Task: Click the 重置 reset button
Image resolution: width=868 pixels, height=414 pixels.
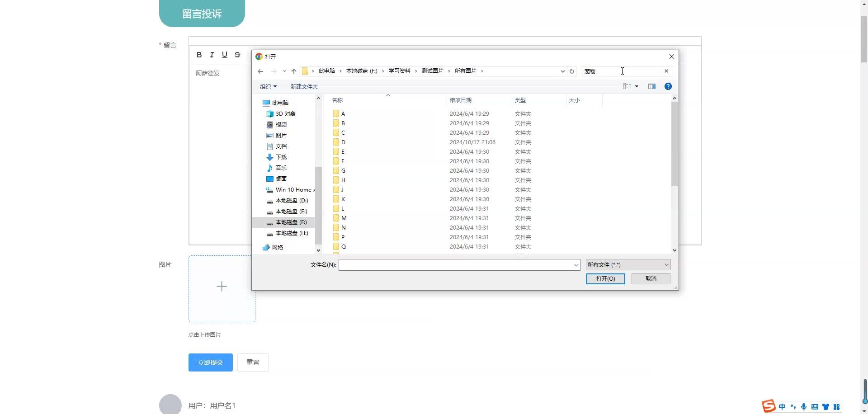Action: 253,362
